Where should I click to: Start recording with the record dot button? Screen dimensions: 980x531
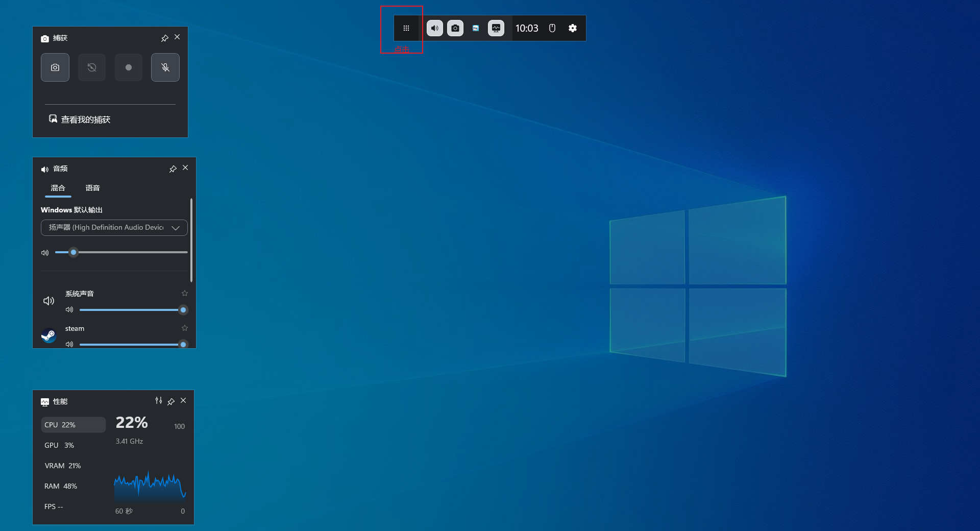tap(129, 67)
